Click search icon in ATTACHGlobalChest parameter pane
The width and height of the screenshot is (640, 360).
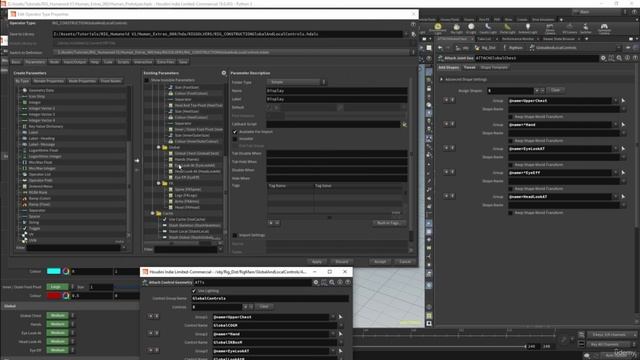click(x=619, y=58)
